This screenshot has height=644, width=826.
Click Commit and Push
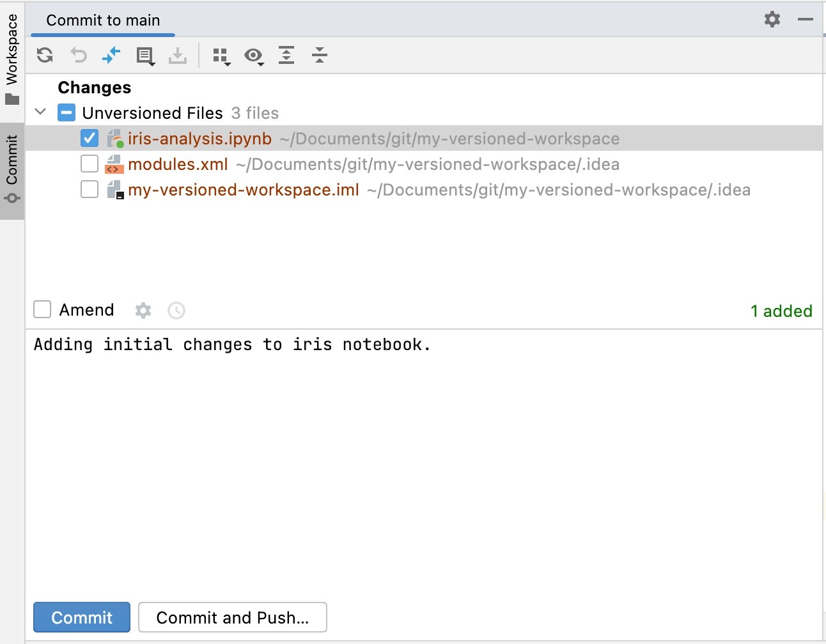(233, 617)
